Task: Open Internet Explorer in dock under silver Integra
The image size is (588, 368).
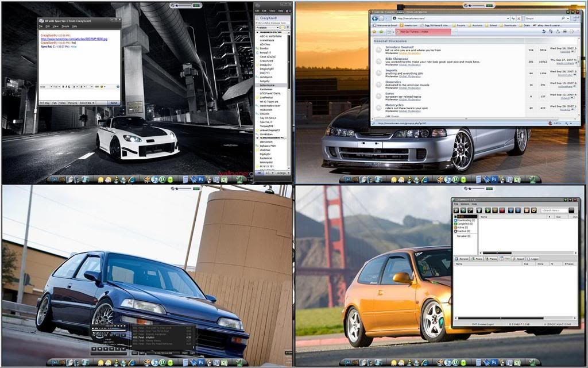Action: coord(425,179)
